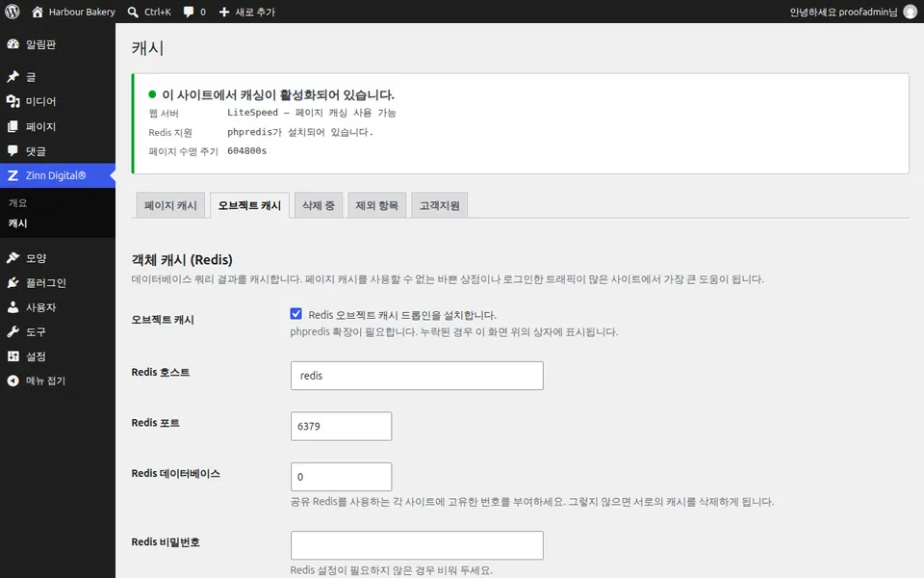
Task: Click the 댓글 menu label
Action: (x=36, y=151)
